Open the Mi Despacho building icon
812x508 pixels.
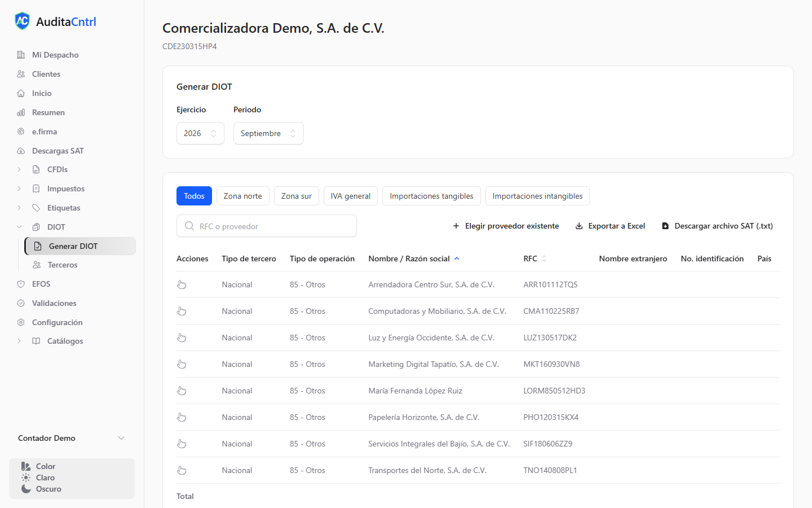(21, 55)
